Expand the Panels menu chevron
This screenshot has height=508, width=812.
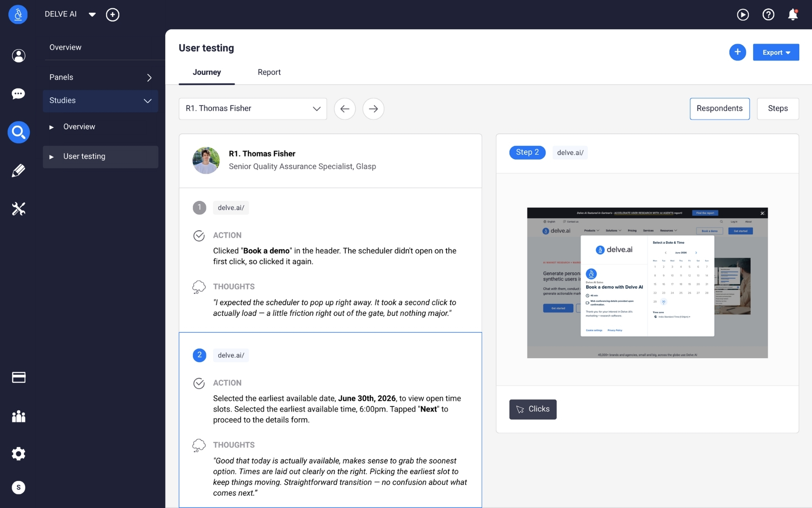pos(149,77)
